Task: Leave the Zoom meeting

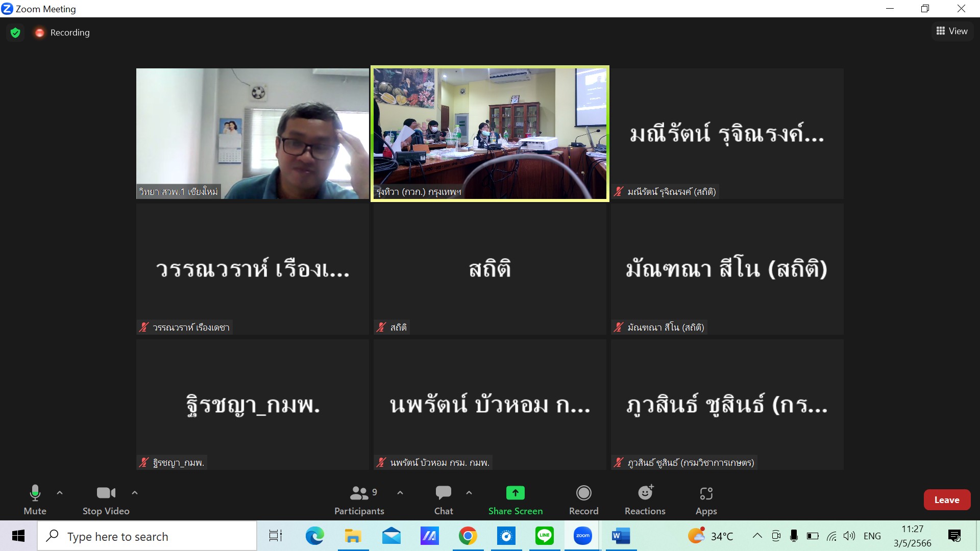Action: point(947,500)
